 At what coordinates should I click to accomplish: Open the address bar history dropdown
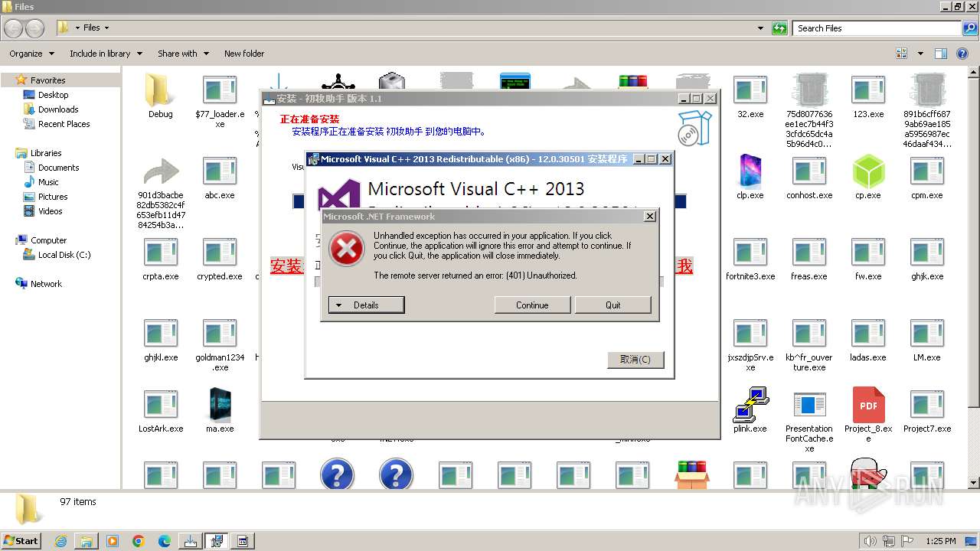(x=760, y=28)
